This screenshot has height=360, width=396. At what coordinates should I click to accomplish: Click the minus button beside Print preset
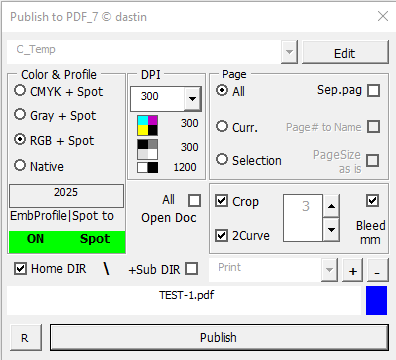coord(378,270)
